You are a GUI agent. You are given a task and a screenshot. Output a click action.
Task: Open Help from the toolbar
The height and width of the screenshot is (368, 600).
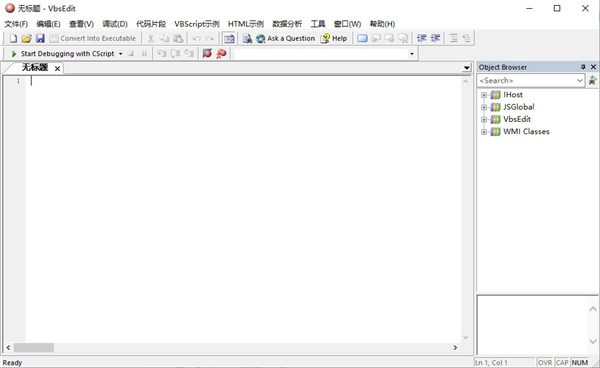tap(334, 38)
